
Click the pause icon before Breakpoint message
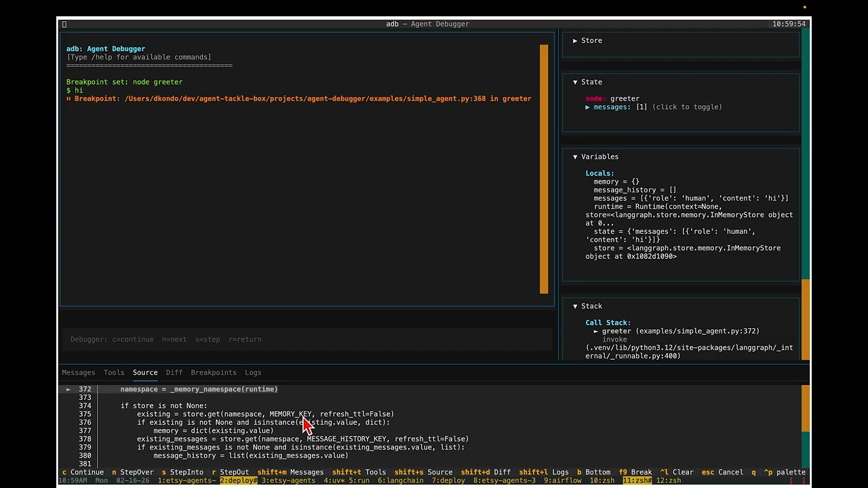(68, 99)
